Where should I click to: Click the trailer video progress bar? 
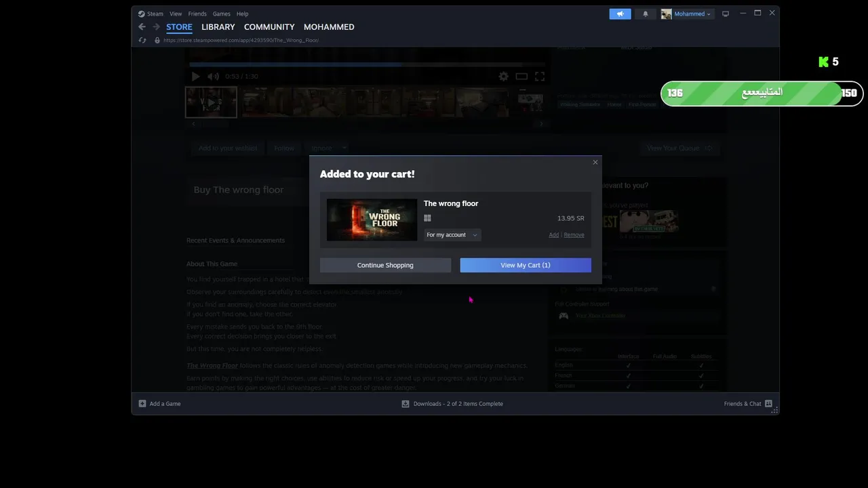[x=367, y=65]
